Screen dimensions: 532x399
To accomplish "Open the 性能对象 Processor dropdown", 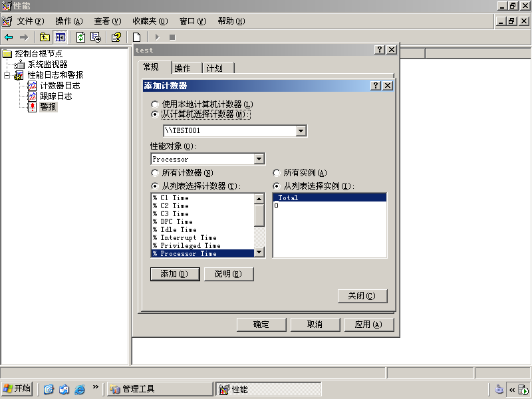I will point(259,159).
